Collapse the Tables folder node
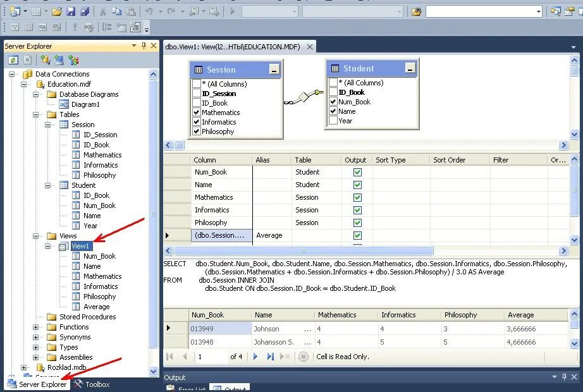The image size is (583, 392). (x=35, y=114)
